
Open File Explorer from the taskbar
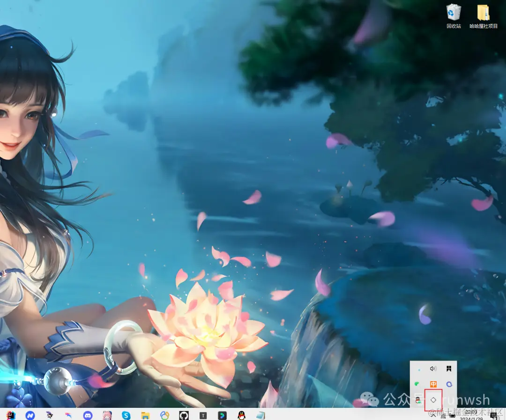coord(146,415)
